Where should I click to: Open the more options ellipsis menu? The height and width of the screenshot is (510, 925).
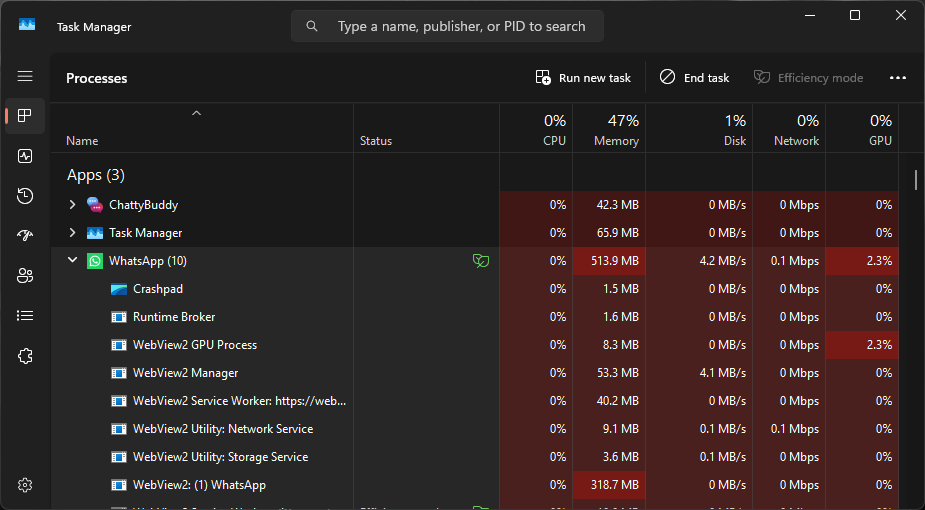point(898,78)
